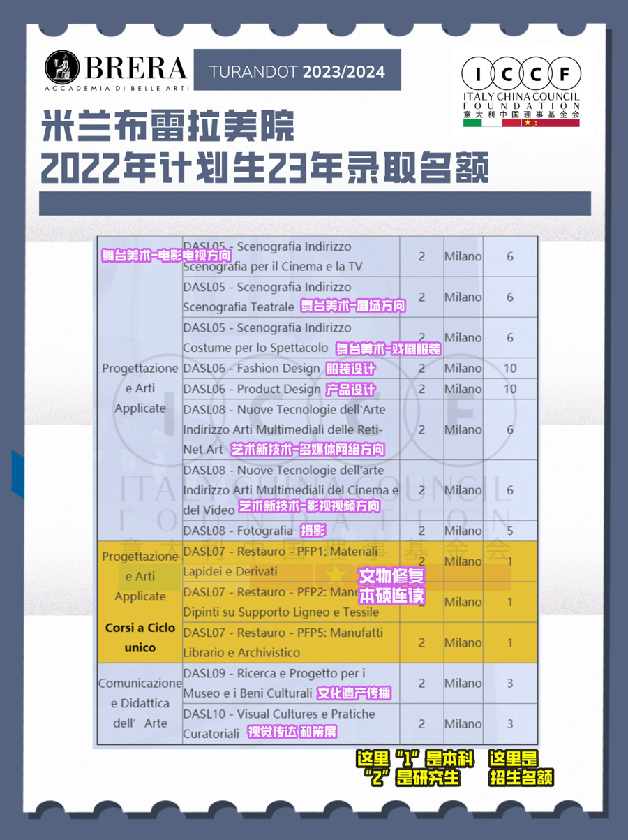
Task: Select the title 米兰布雷拉美院
Action: click(167, 127)
